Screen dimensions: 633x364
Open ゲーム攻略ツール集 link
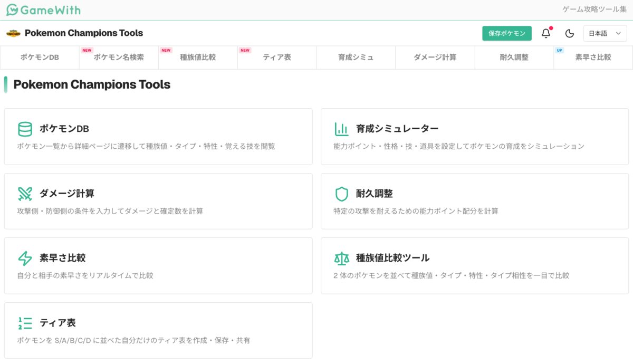(594, 10)
